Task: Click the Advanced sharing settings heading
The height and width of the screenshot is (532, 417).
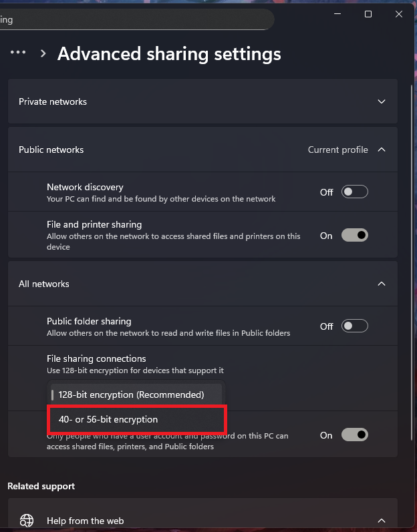Action: (169, 53)
